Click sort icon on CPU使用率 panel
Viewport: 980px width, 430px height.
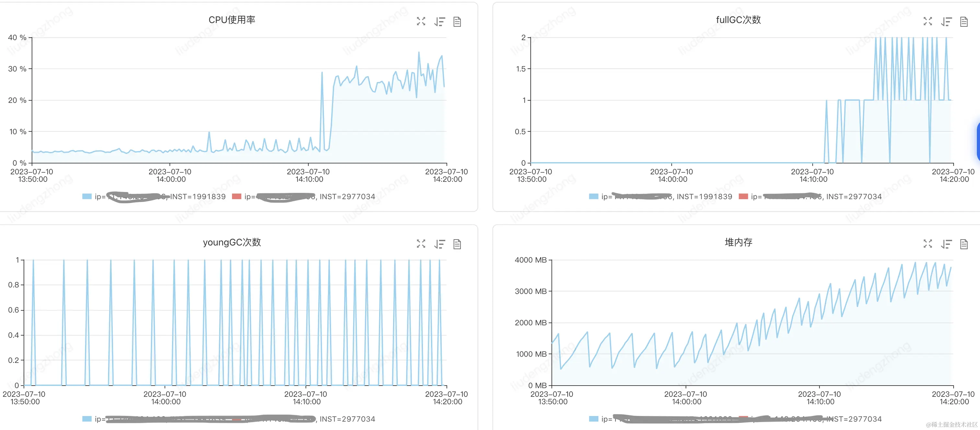[x=439, y=22]
